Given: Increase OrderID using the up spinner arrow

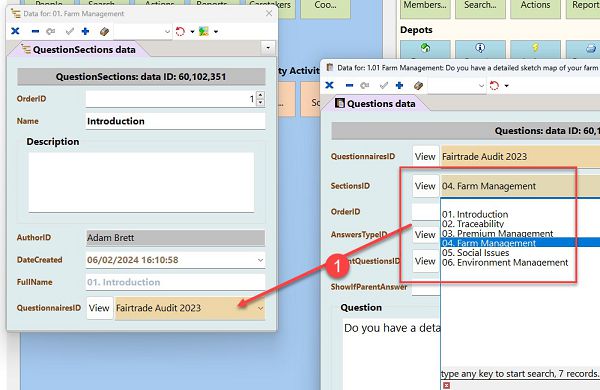Looking at the screenshot, I should pyautogui.click(x=260, y=95).
